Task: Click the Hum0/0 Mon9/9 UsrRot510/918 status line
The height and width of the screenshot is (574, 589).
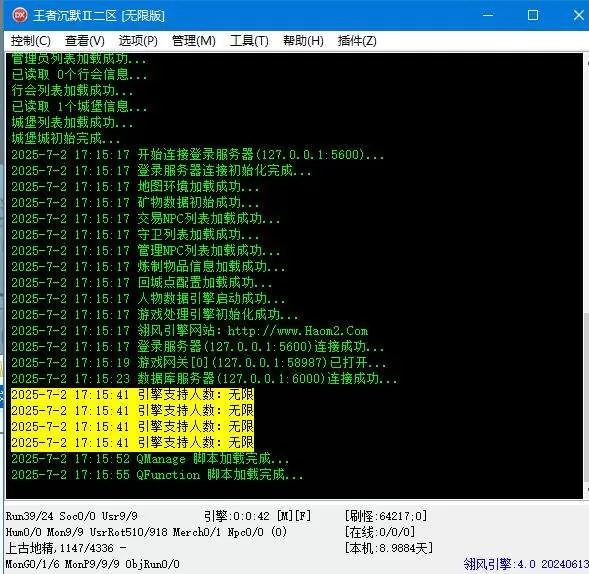Action: [146, 532]
